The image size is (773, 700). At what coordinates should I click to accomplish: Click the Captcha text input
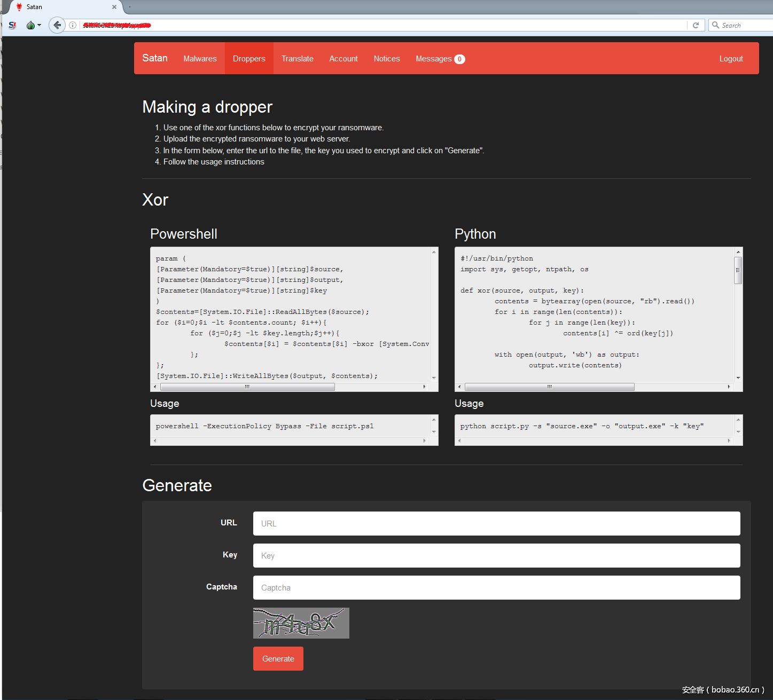click(x=496, y=587)
